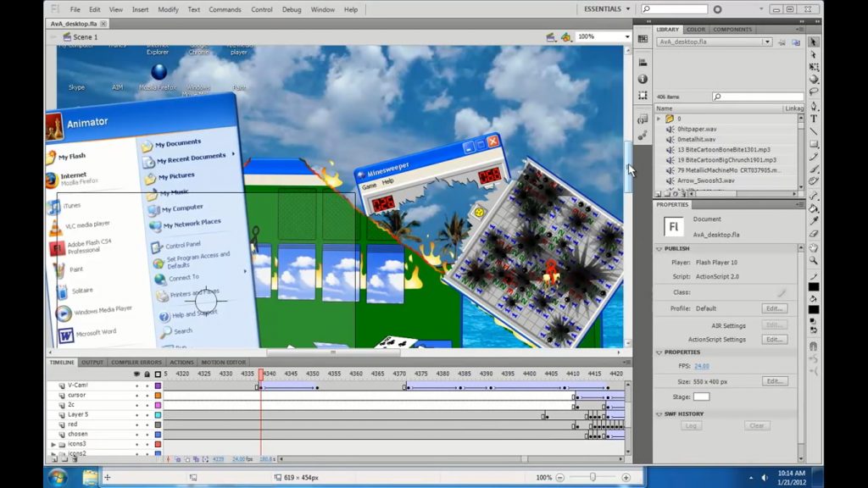The width and height of the screenshot is (868, 488).
Task: Select the Line tool
Action: click(813, 131)
